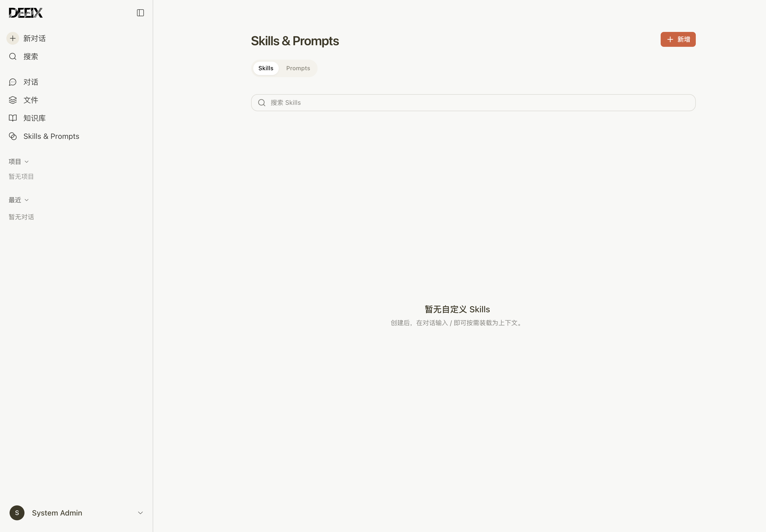Open the 对话 chat bubble icon
Image resolution: width=766 pixels, height=532 pixels.
click(13, 82)
